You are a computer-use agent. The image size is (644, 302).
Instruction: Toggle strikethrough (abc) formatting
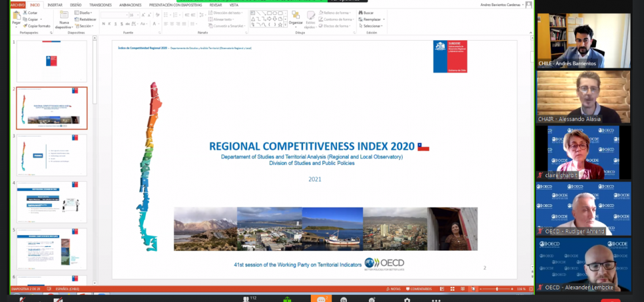coord(127,24)
